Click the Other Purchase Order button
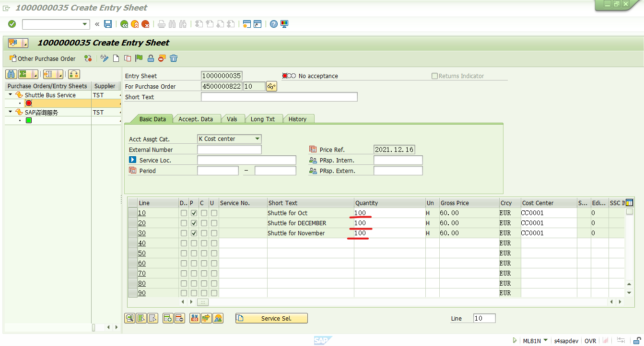 42,58
